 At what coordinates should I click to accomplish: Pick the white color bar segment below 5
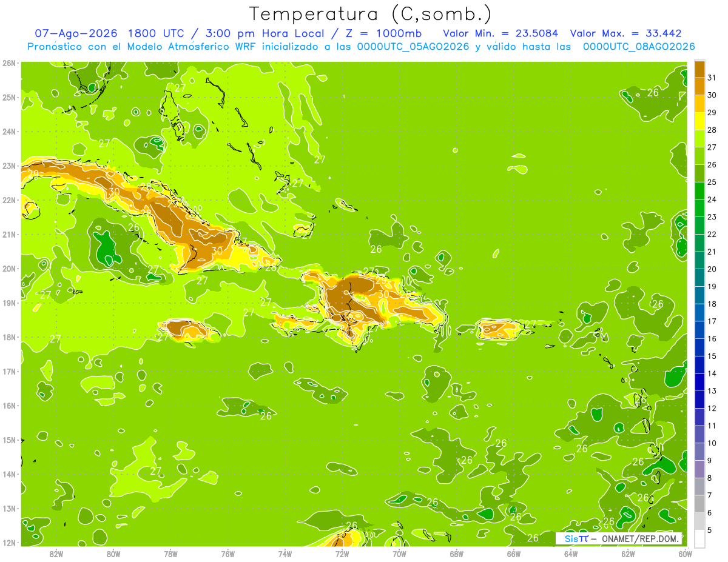700,538
